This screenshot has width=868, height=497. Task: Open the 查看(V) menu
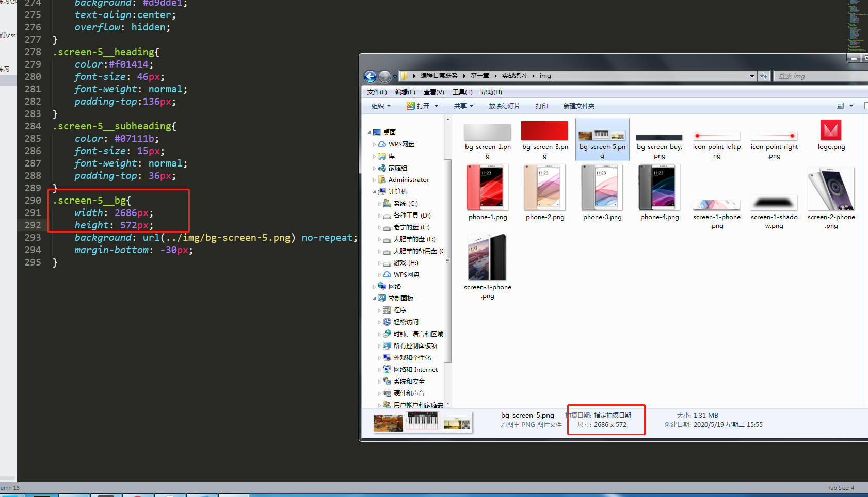tap(433, 92)
